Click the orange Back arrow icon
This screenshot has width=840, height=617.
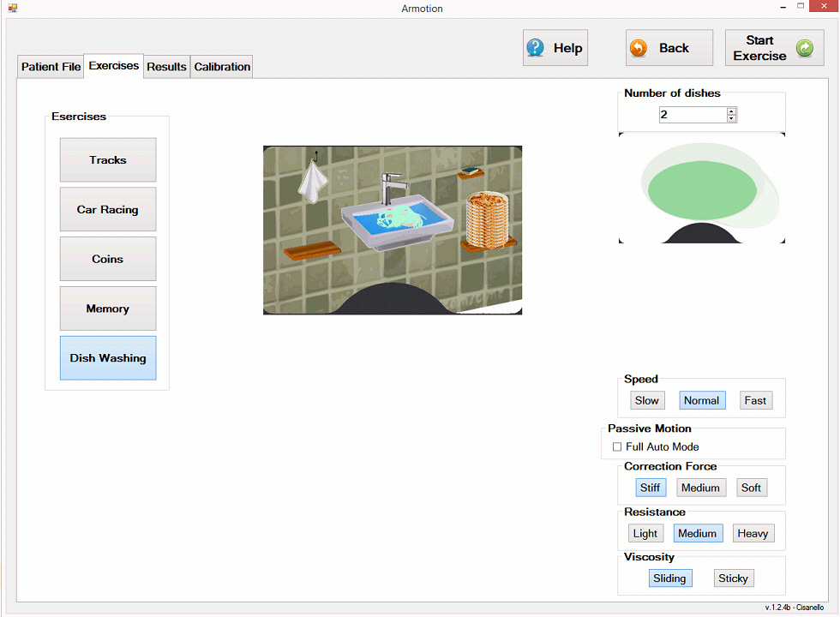click(x=638, y=48)
